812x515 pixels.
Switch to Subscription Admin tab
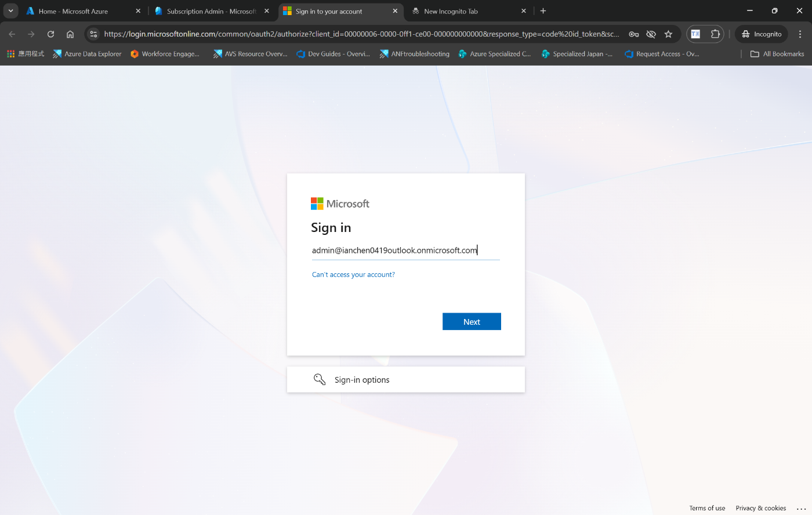pos(211,11)
